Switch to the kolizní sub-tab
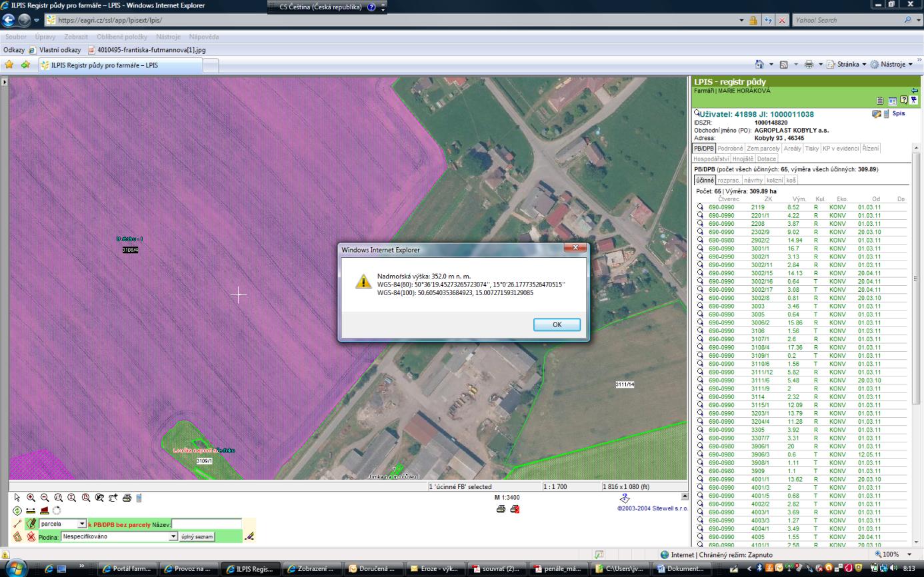 click(x=775, y=180)
